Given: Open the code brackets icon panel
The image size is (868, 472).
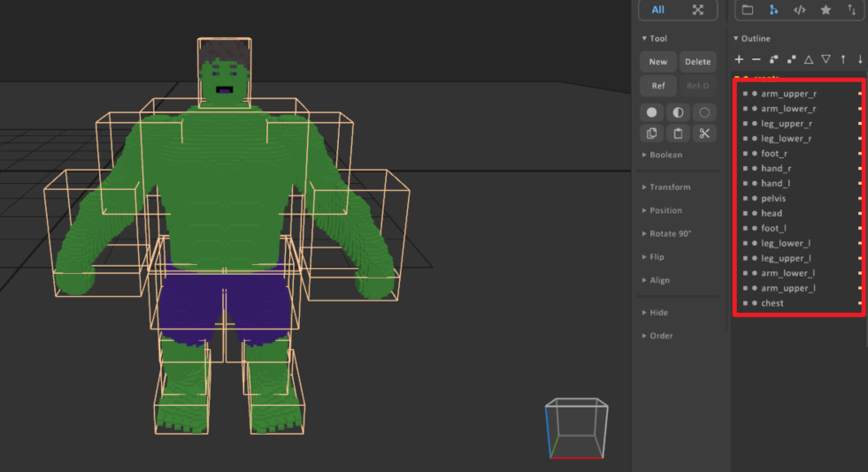Looking at the screenshot, I should pos(799,10).
